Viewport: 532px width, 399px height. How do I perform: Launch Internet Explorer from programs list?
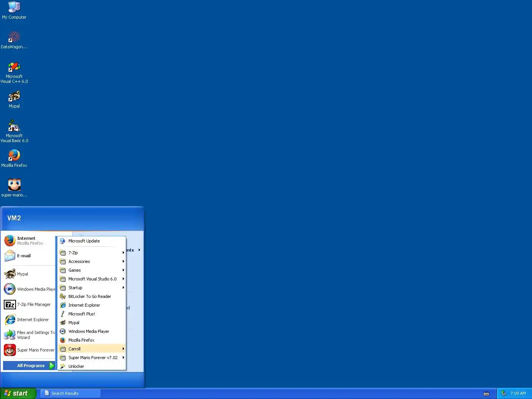click(x=92, y=305)
